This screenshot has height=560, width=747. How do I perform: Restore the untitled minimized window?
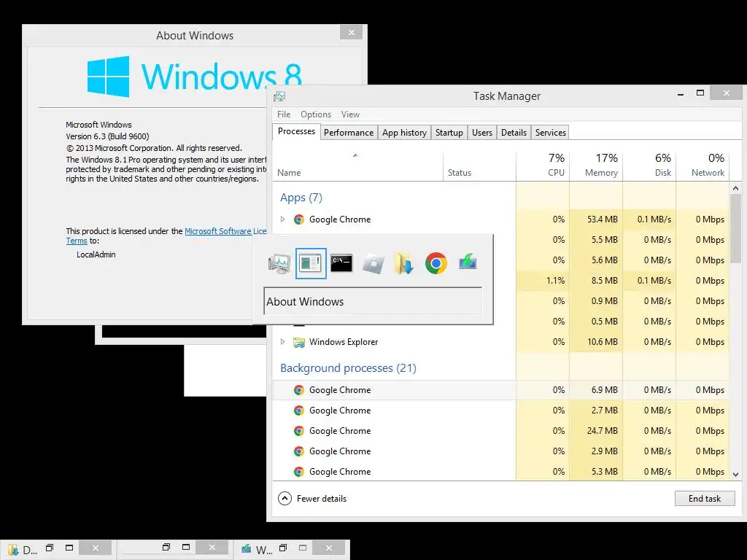coord(166,547)
